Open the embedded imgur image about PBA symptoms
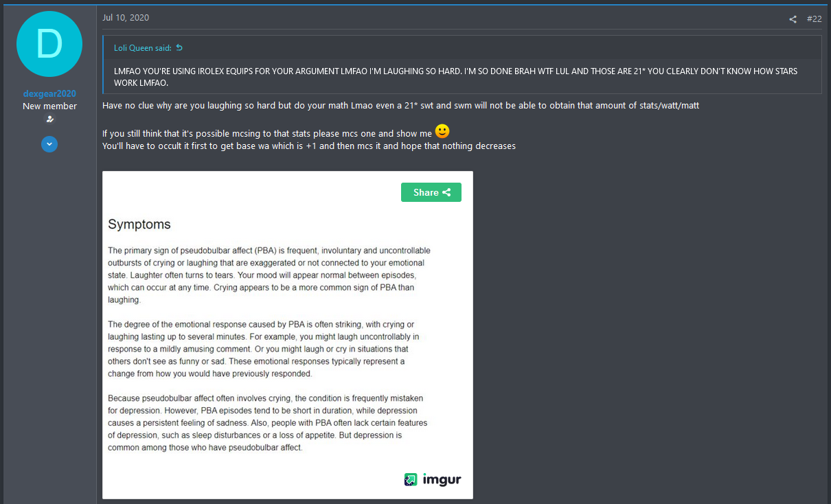Viewport: 831px width, 504px height. [288, 335]
